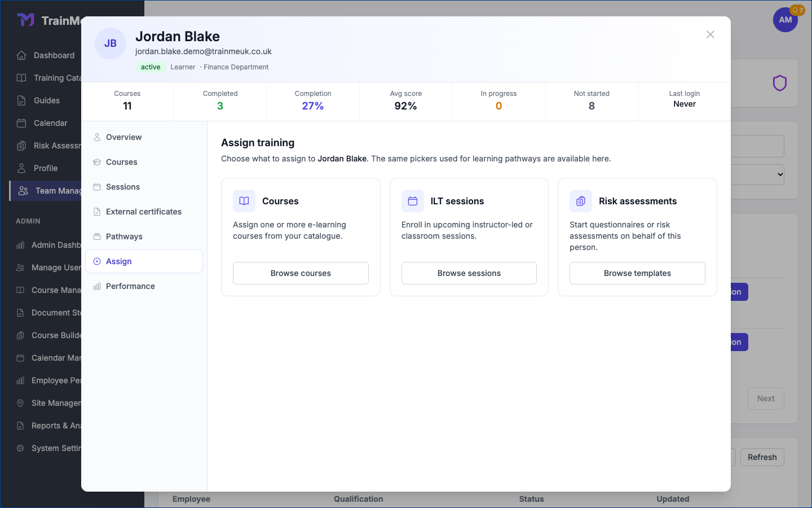Click the shield icon behind the dialog
The width and height of the screenshot is (812, 508).
[780, 84]
